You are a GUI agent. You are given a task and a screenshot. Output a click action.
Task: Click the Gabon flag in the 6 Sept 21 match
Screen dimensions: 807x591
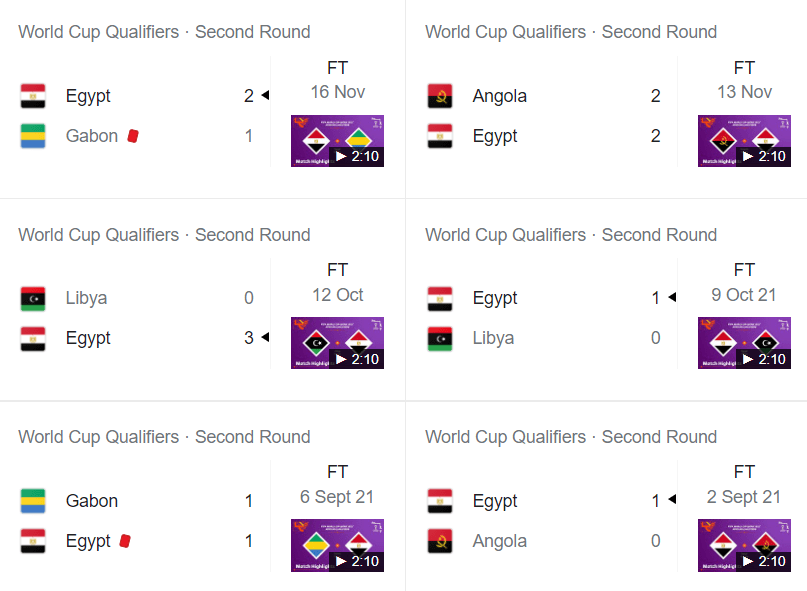coord(33,501)
